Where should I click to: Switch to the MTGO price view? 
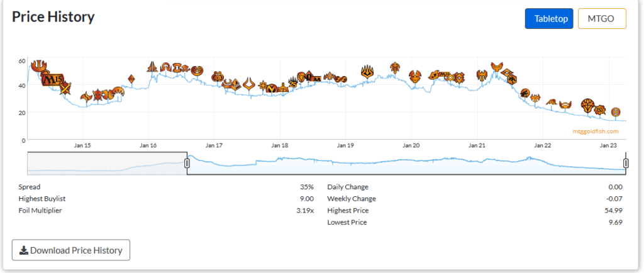[x=602, y=19]
